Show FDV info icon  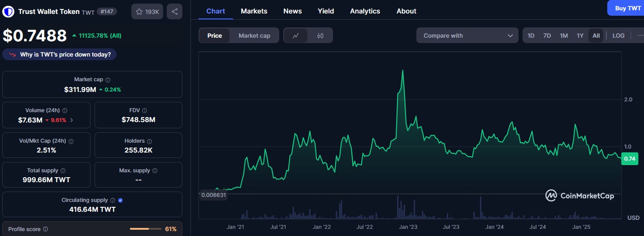point(144,110)
